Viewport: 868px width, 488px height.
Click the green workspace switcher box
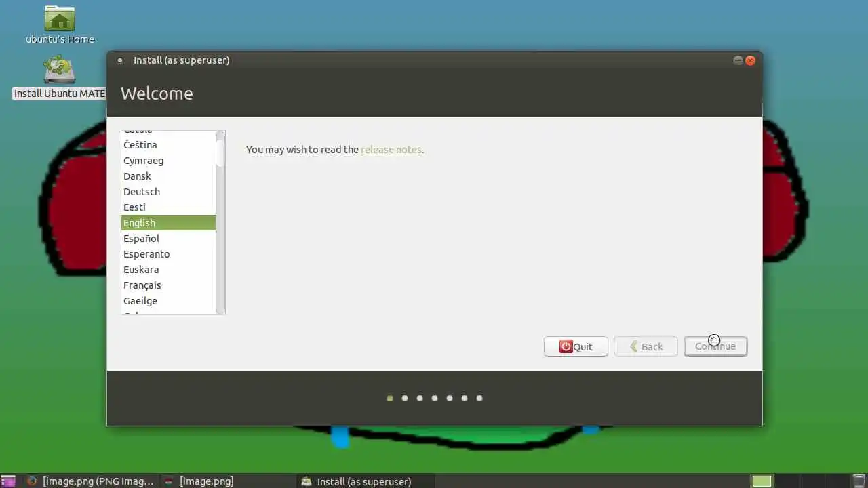tap(762, 481)
